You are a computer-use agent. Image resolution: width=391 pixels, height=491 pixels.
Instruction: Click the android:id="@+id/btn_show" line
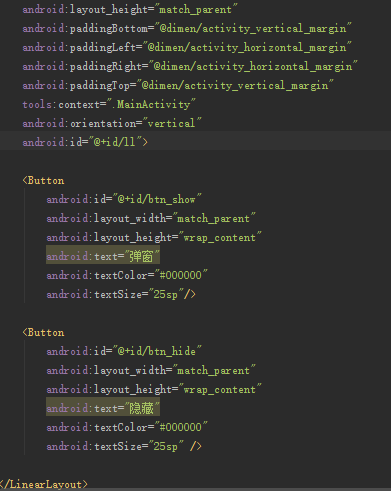click(124, 199)
